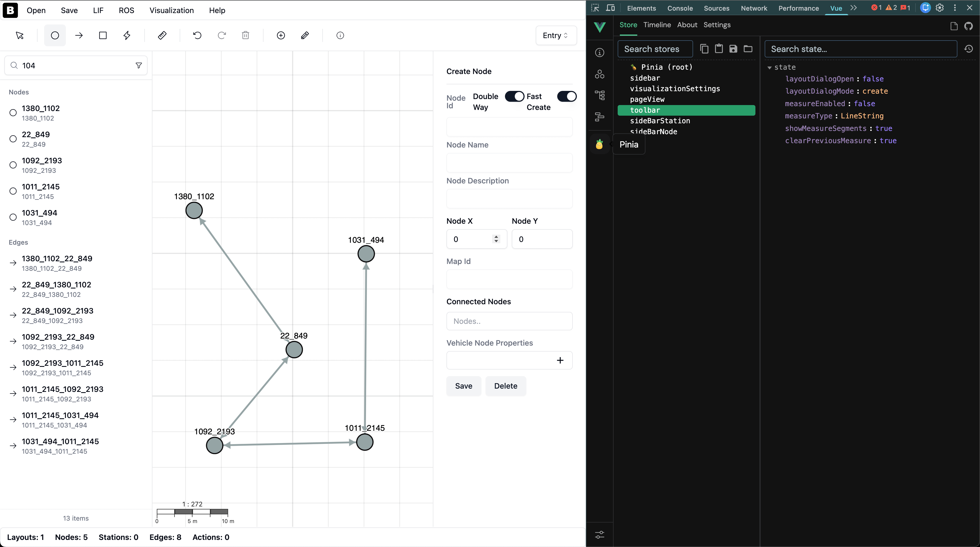The width and height of the screenshot is (980, 547).
Task: Click the Connected Nodes input field
Action: point(509,321)
